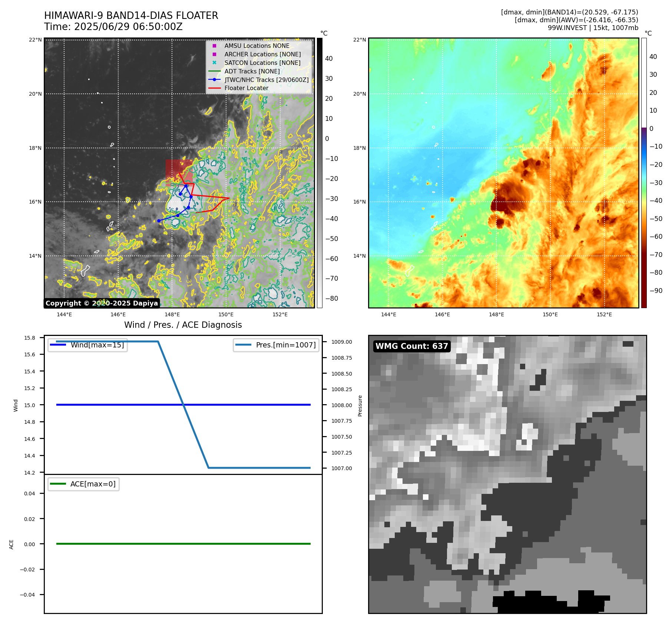Click the rainbow temperature colorbar beside the colored map
672x627 pixels.
pyautogui.click(x=644, y=173)
